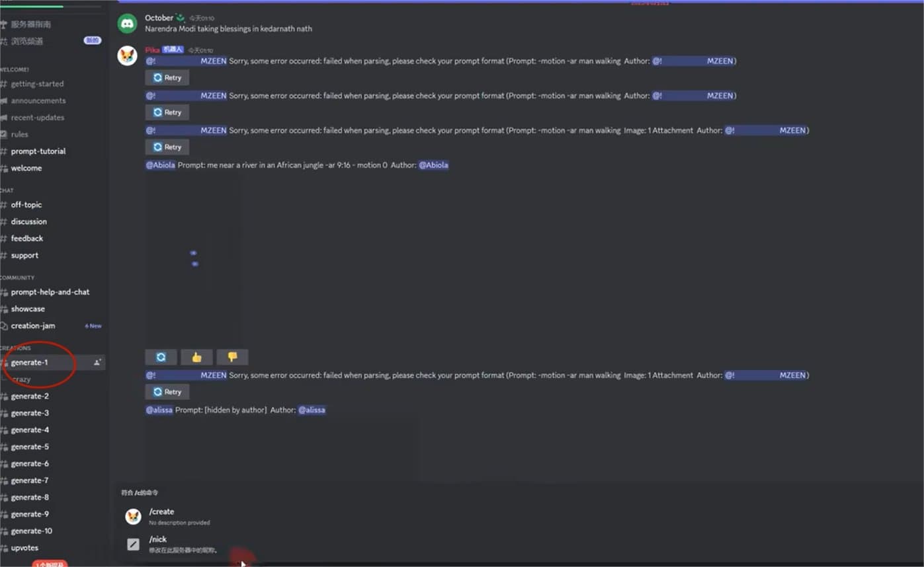Click the fox icon beside /create
Image resolution: width=924 pixels, height=567 pixels.
[x=134, y=516]
